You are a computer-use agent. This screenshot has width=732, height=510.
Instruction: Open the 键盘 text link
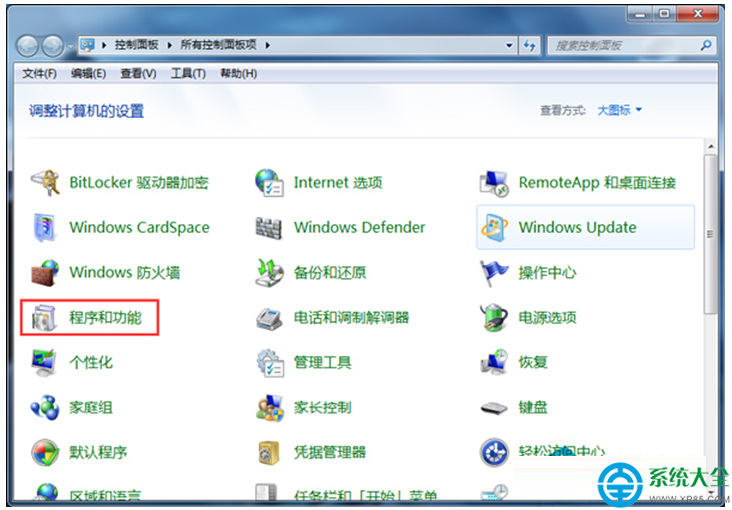click(533, 408)
